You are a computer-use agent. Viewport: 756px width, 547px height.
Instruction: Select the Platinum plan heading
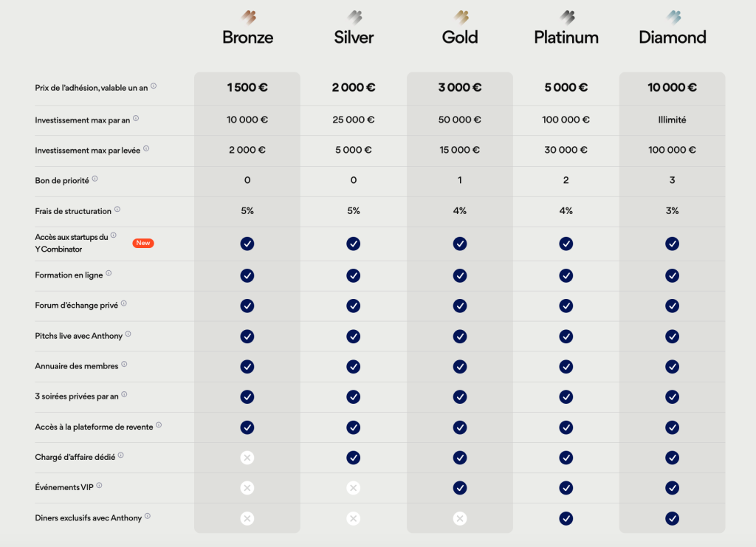(x=566, y=38)
